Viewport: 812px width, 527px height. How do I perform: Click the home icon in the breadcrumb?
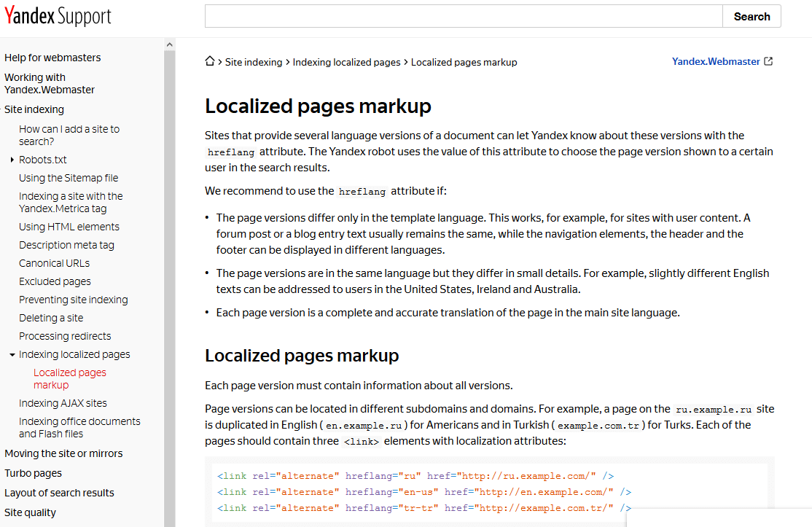210,61
